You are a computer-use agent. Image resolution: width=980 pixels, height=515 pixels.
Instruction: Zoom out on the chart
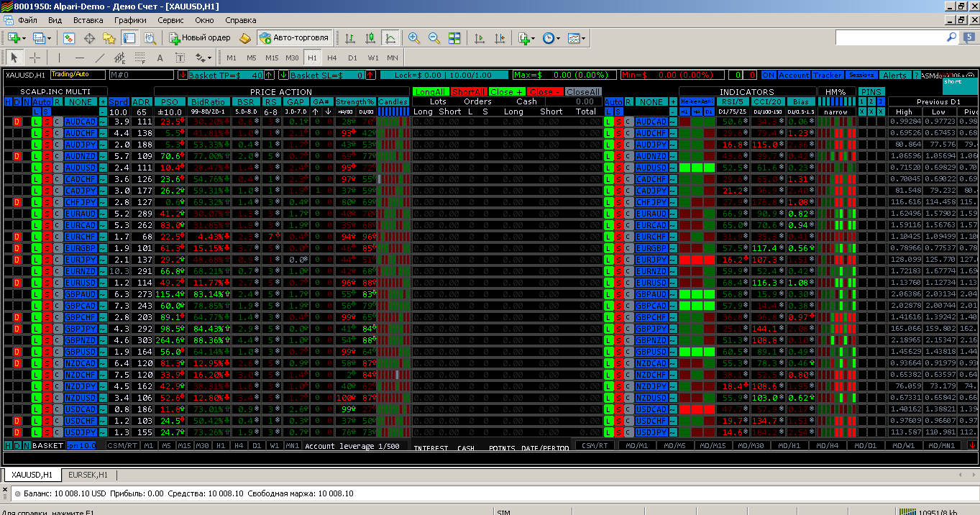tap(434, 38)
